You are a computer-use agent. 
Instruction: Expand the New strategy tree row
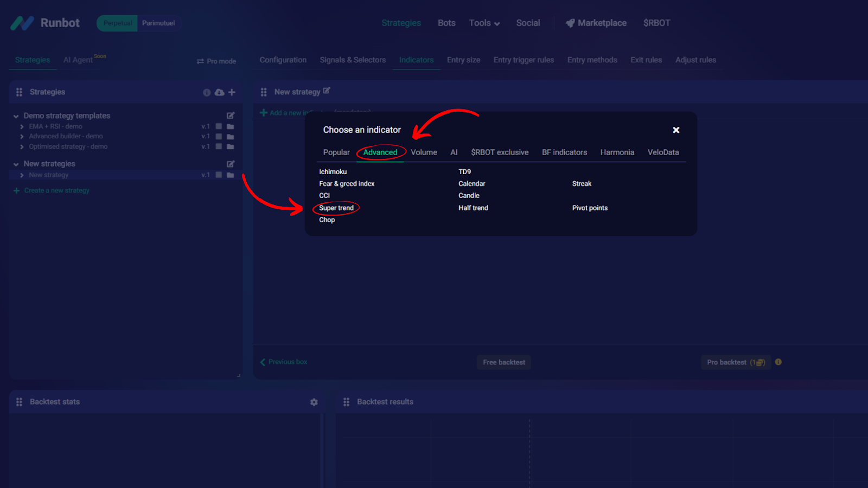click(x=22, y=175)
